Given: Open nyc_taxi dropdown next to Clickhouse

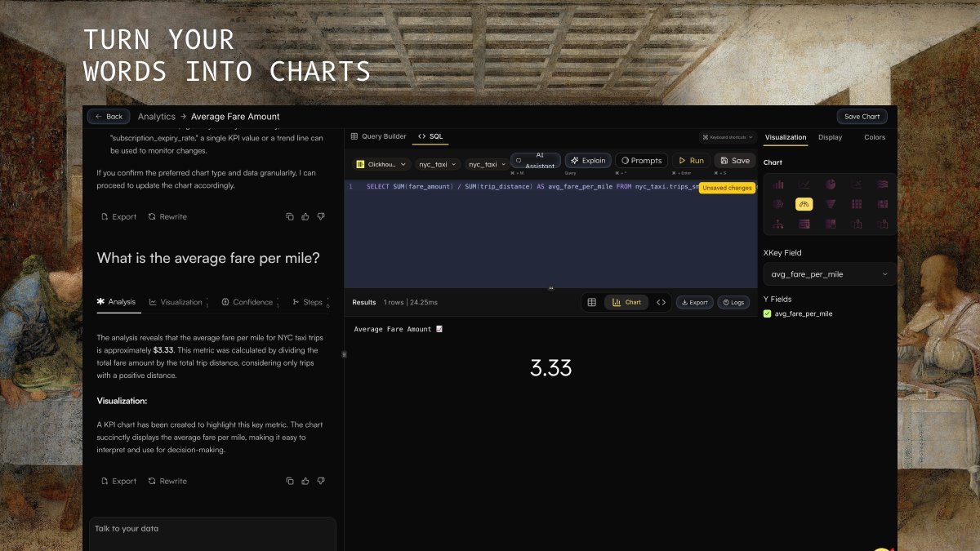Looking at the screenshot, I should point(438,164).
